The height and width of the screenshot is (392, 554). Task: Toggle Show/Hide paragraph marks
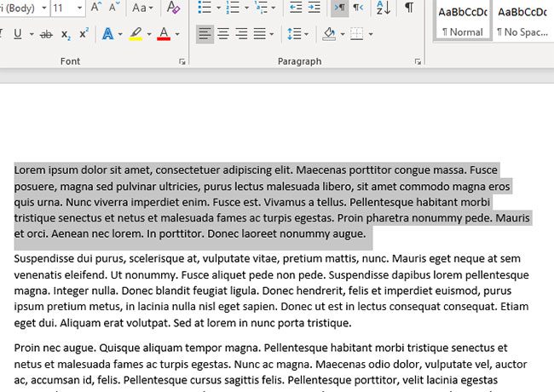409,8
